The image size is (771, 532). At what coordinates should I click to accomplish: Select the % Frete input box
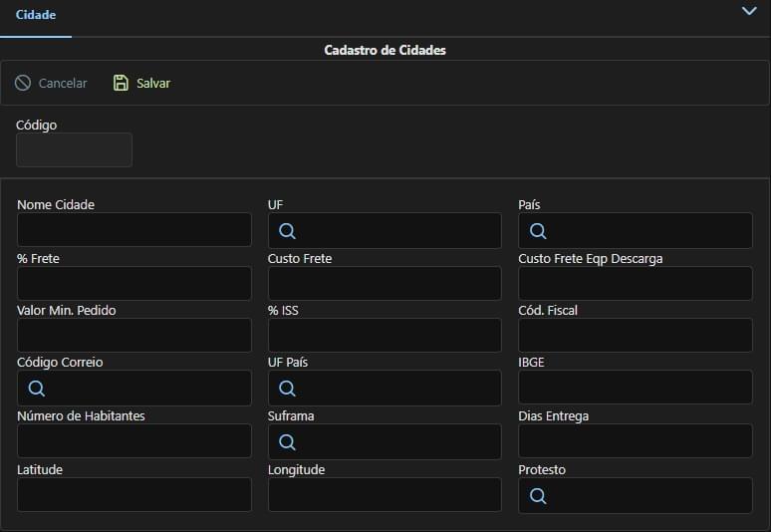(134, 283)
